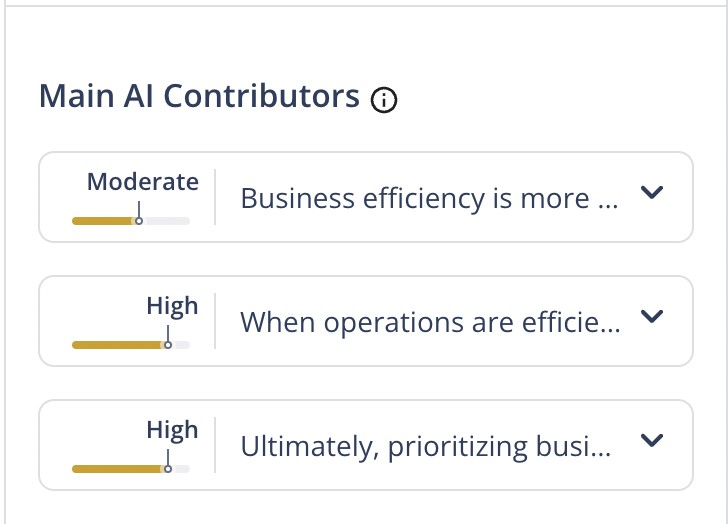
Task: Open the "Ultimately, prioritizing busi..." chevron
Action: pyautogui.click(x=652, y=440)
